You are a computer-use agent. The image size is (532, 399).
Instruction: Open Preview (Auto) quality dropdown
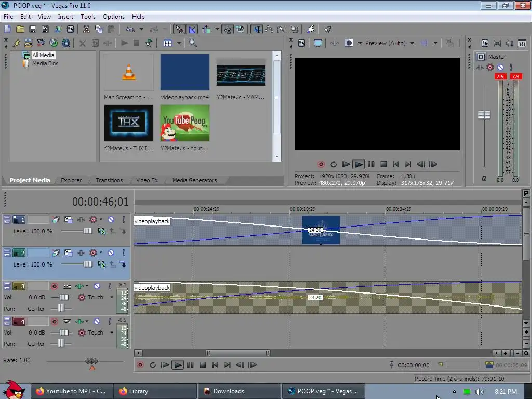[412, 43]
